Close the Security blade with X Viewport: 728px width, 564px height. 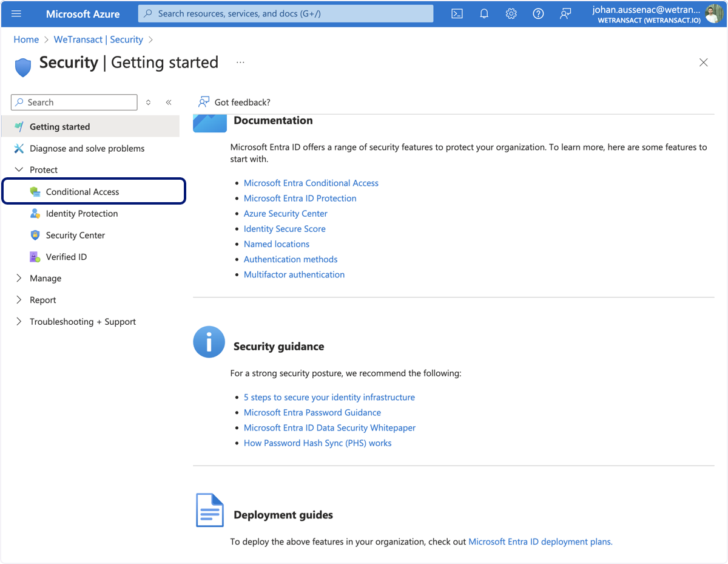pos(704,62)
